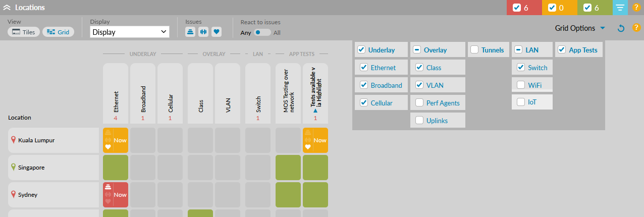The image size is (644, 217).
Task: Check the Perf Agents option
Action: 419,103
